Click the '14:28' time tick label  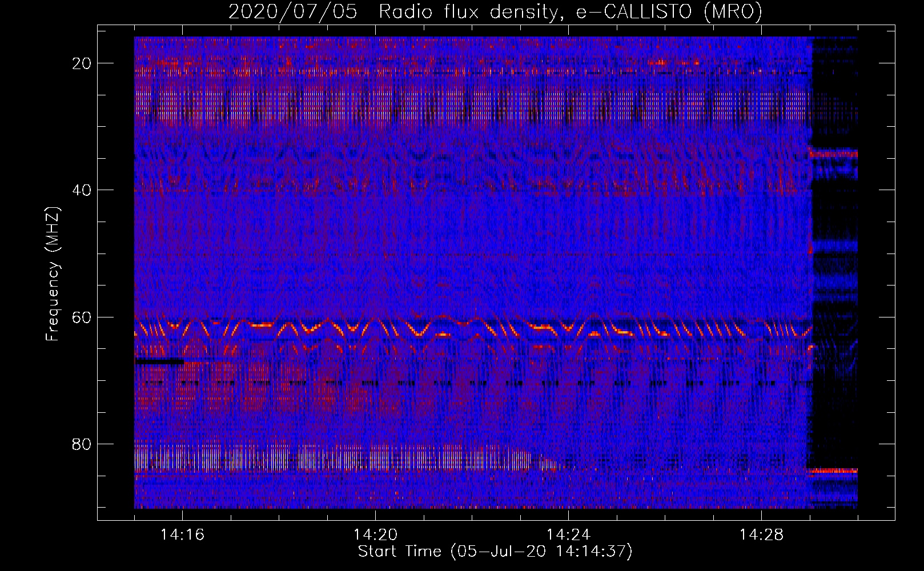click(761, 534)
